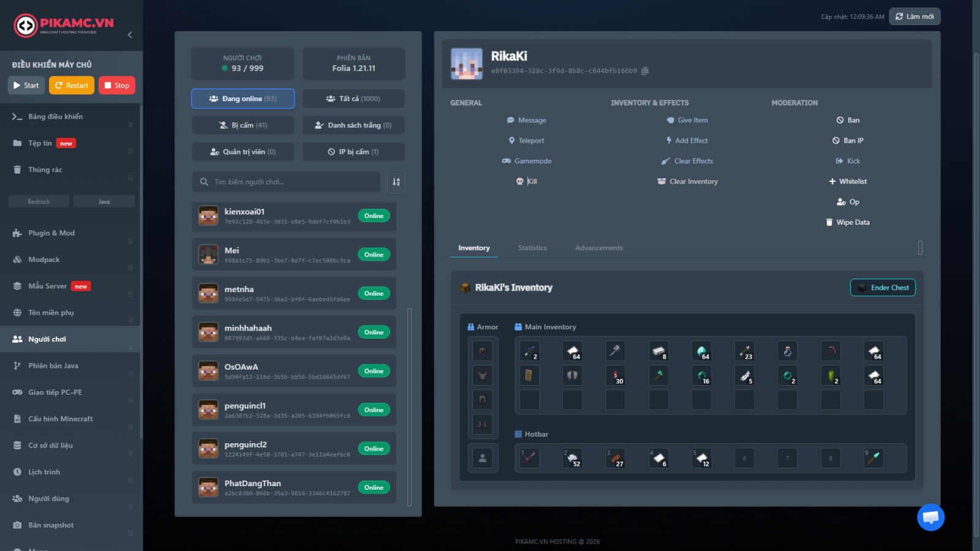Screen dimensions: 980x551
Task: Add Effect to RikaKi
Action: coord(687,141)
